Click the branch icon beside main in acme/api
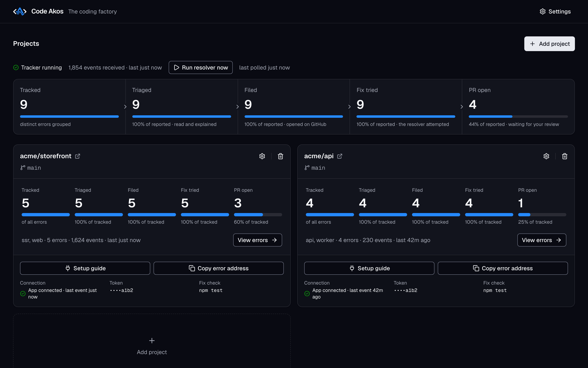The image size is (588, 368). [307, 168]
